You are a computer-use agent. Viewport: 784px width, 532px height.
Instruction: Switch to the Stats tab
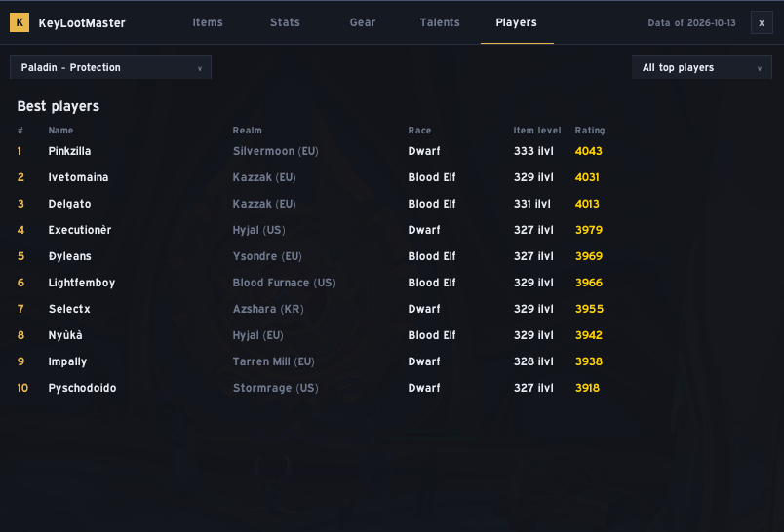(285, 22)
